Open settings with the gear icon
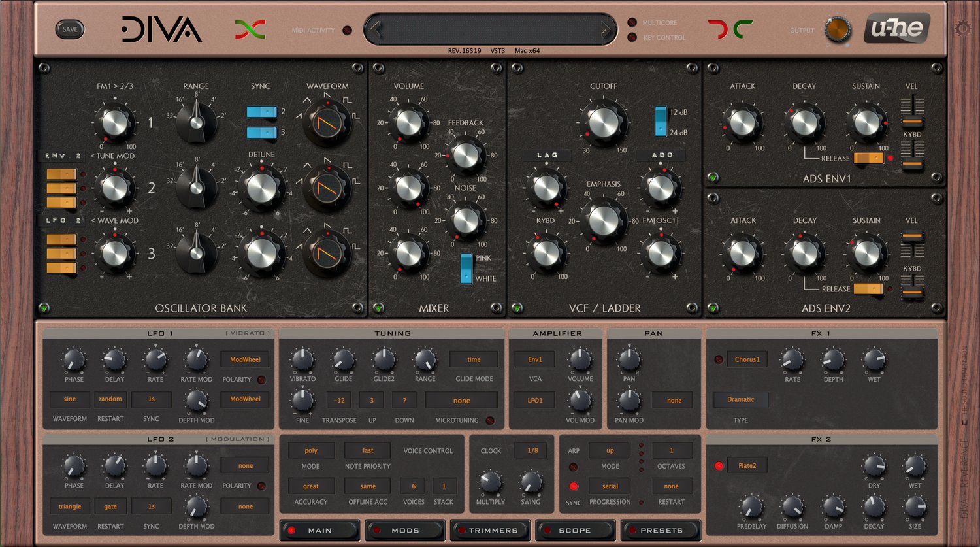This screenshot has width=980, height=547. pyautogui.click(x=962, y=28)
